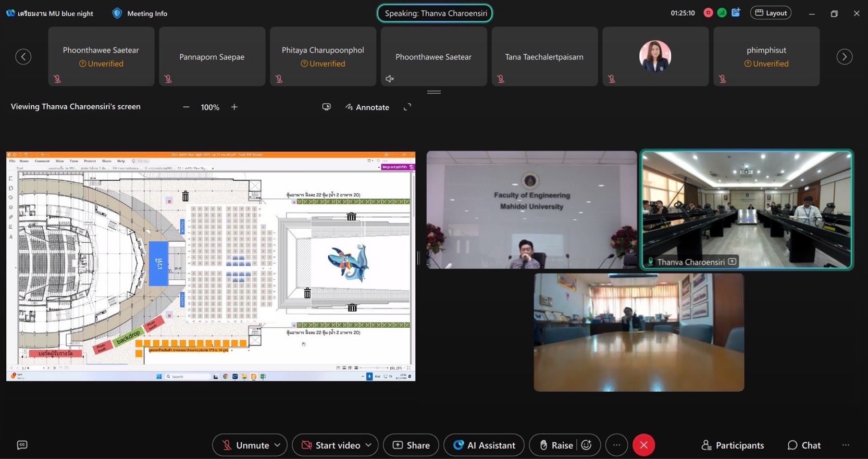Click Annotate on the shared screen
Screen dimensions: 868x459
point(367,107)
